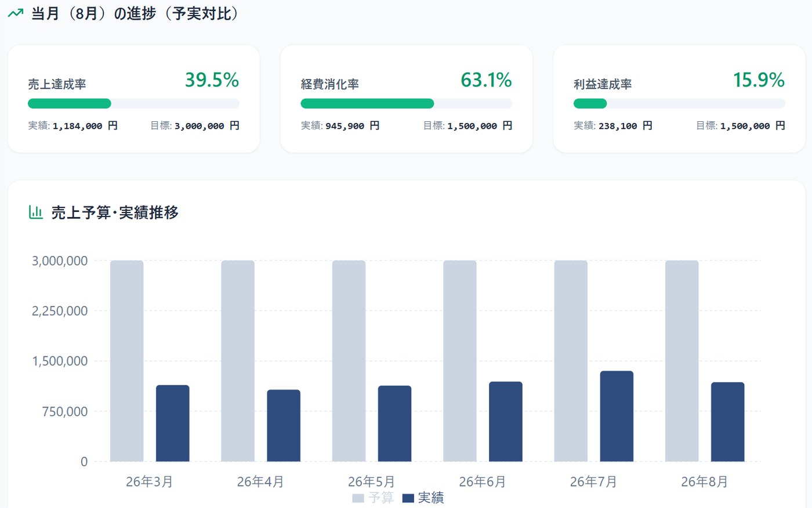This screenshot has height=508, width=812.
Task: Click 目標: 1,500,000 円 in the 経費消化率 card
Action: 467,125
